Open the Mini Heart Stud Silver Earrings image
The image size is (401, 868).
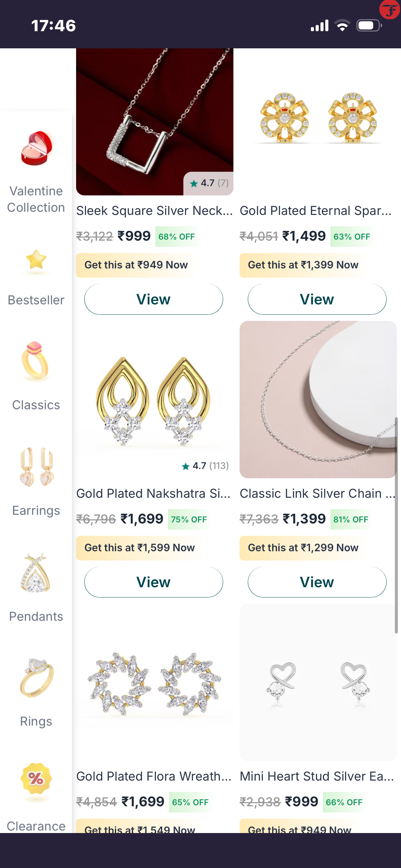pos(318,682)
